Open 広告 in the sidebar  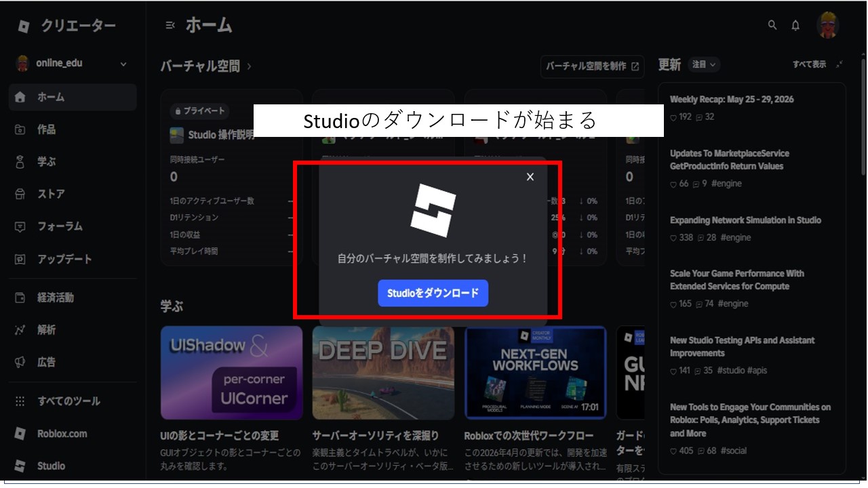click(x=73, y=363)
